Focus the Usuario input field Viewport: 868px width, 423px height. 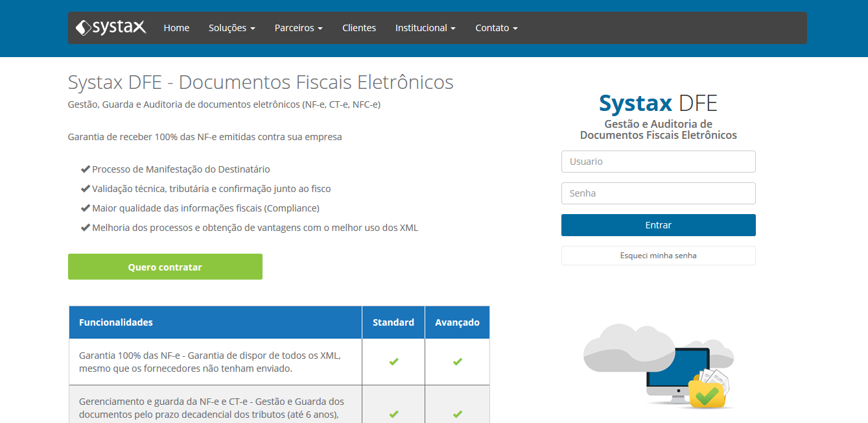coord(658,162)
